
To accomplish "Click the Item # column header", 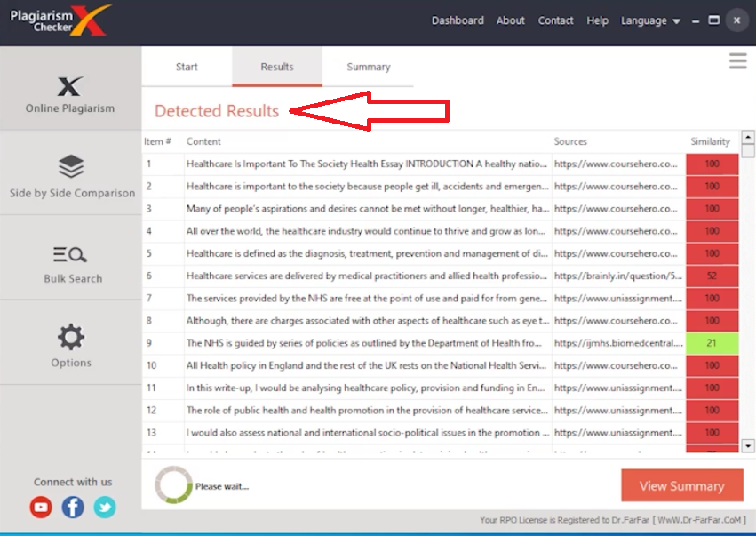I will (157, 141).
